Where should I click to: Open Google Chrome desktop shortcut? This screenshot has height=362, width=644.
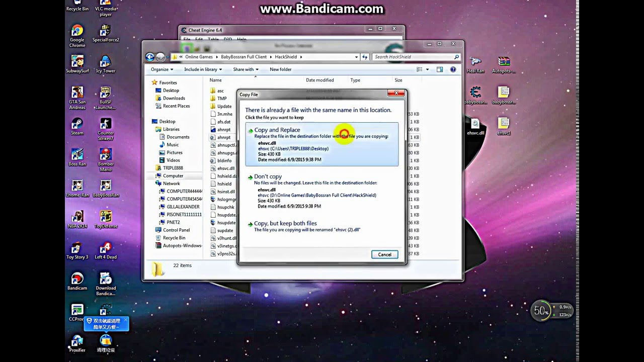[x=77, y=36]
